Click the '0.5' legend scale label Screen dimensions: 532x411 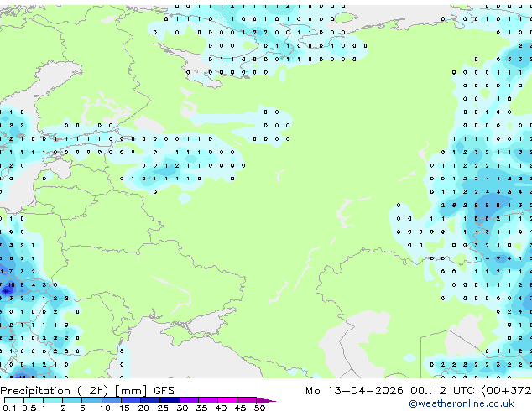click(29, 408)
